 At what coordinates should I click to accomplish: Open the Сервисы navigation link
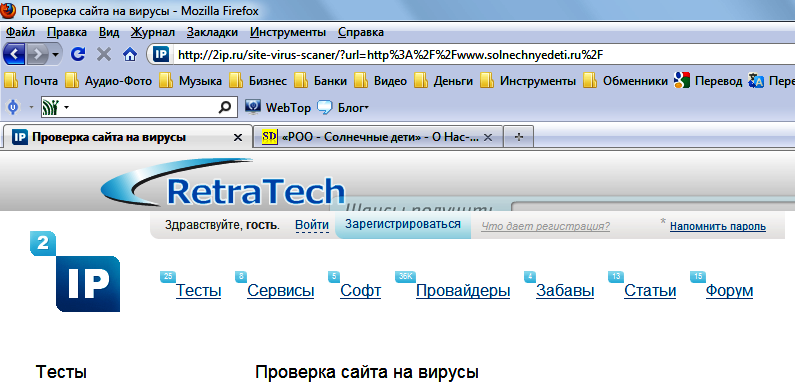click(x=280, y=291)
